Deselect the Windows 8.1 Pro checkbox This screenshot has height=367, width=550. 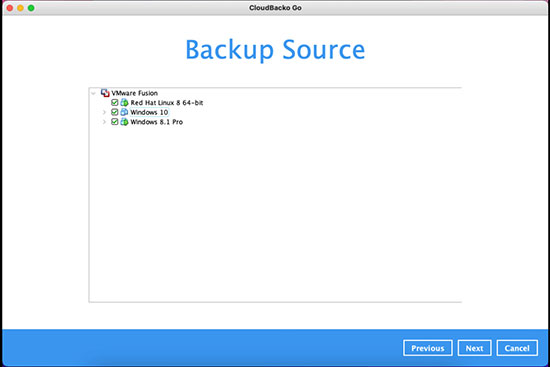114,122
